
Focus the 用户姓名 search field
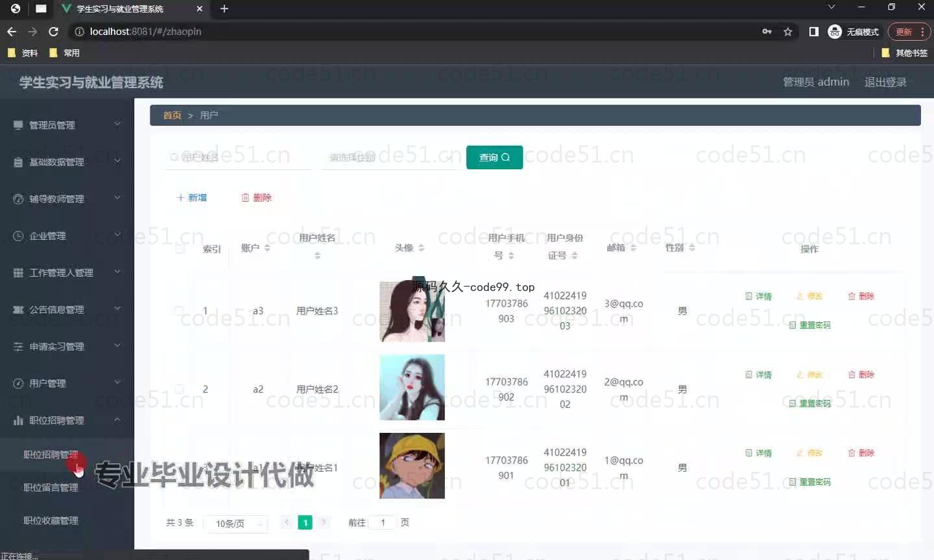(239, 157)
